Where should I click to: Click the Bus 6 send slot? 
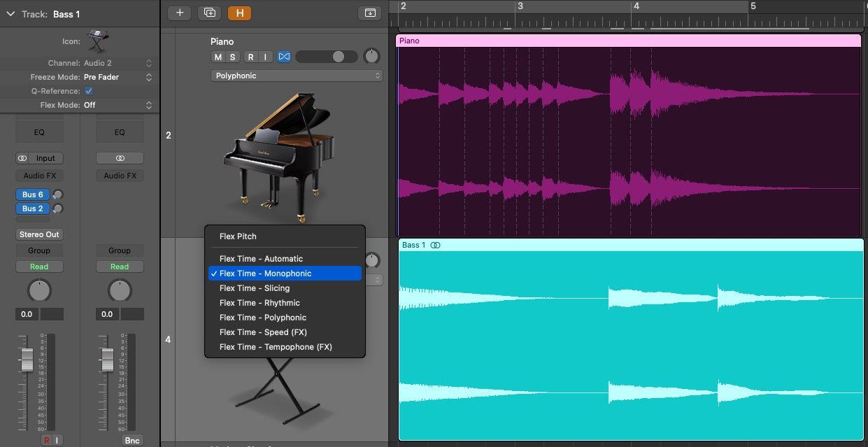click(32, 194)
